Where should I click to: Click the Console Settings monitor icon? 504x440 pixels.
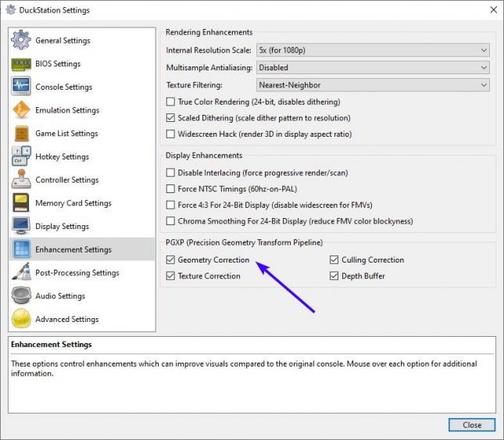[21, 87]
